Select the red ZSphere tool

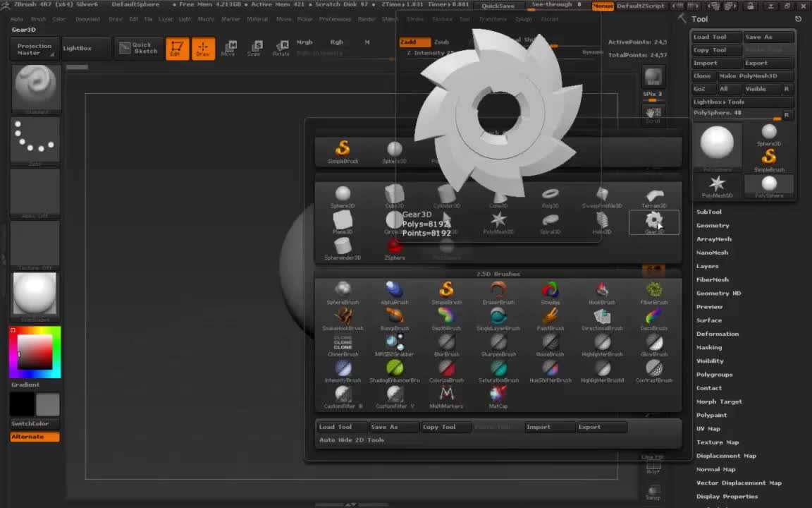(x=395, y=249)
